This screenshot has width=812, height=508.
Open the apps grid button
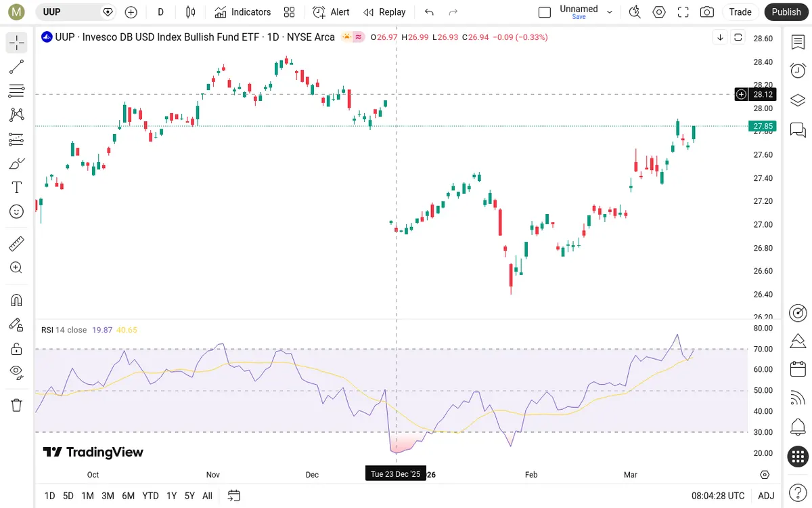click(x=798, y=457)
